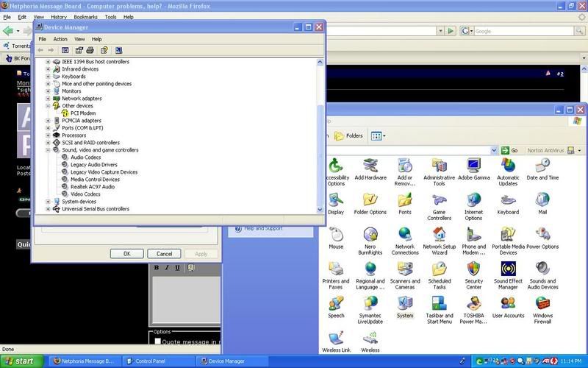
Task: Click Go button beside the address bar
Action: [x=510, y=150]
